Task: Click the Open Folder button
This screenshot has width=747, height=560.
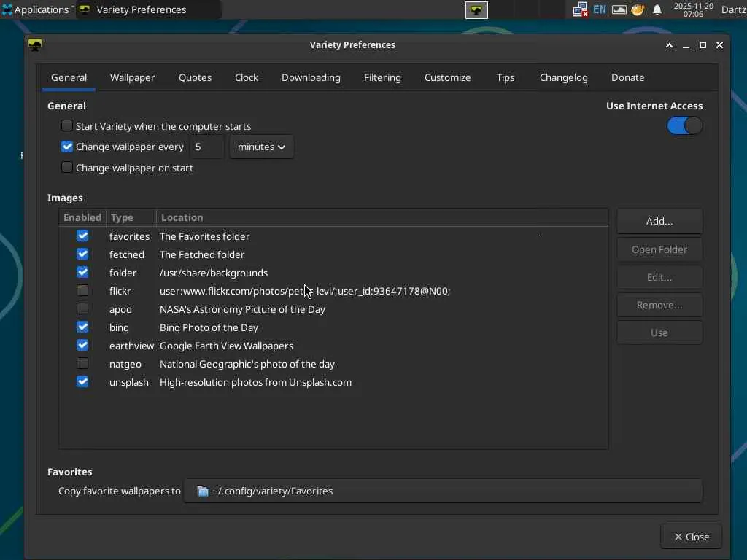Action: coord(659,249)
